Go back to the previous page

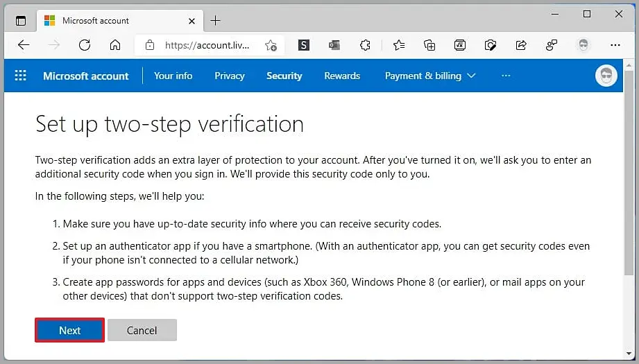click(x=24, y=45)
